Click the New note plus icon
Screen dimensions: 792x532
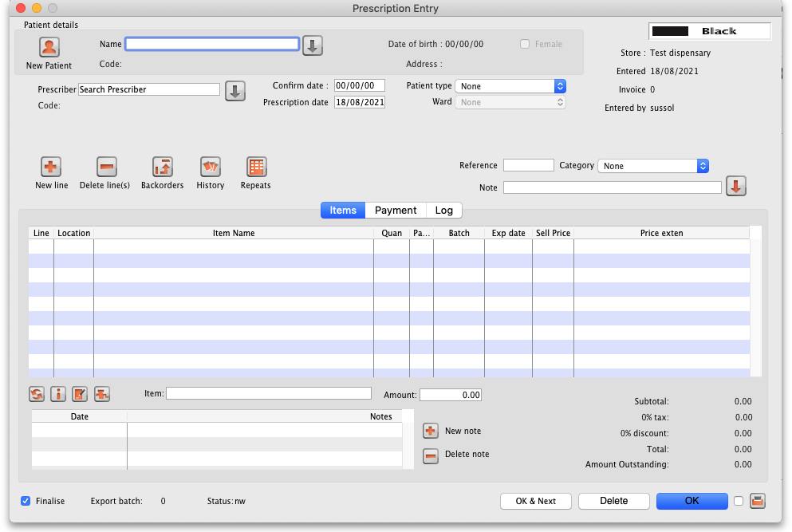click(431, 431)
